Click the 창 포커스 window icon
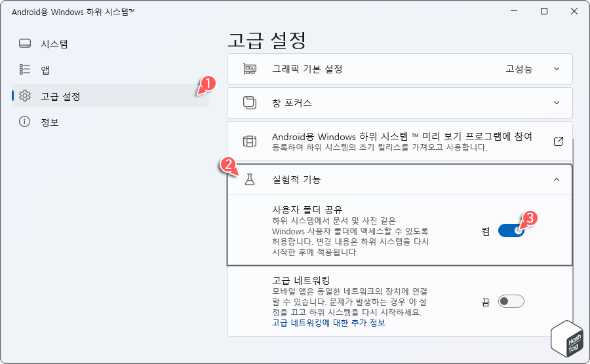Screen dimensions: 590x364 pyautogui.click(x=250, y=103)
